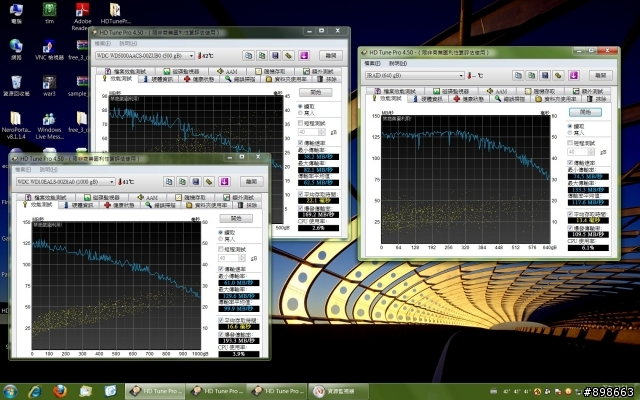The width and height of the screenshot is (640, 400).
Task: Select Adobe Reader desktop icon
Action: pos(82,16)
